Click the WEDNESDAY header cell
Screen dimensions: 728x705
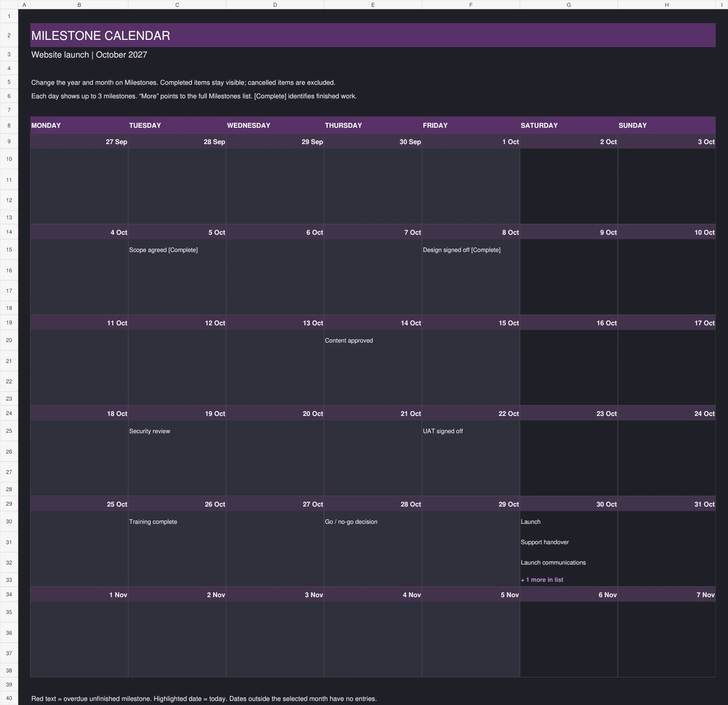pyautogui.click(x=275, y=125)
